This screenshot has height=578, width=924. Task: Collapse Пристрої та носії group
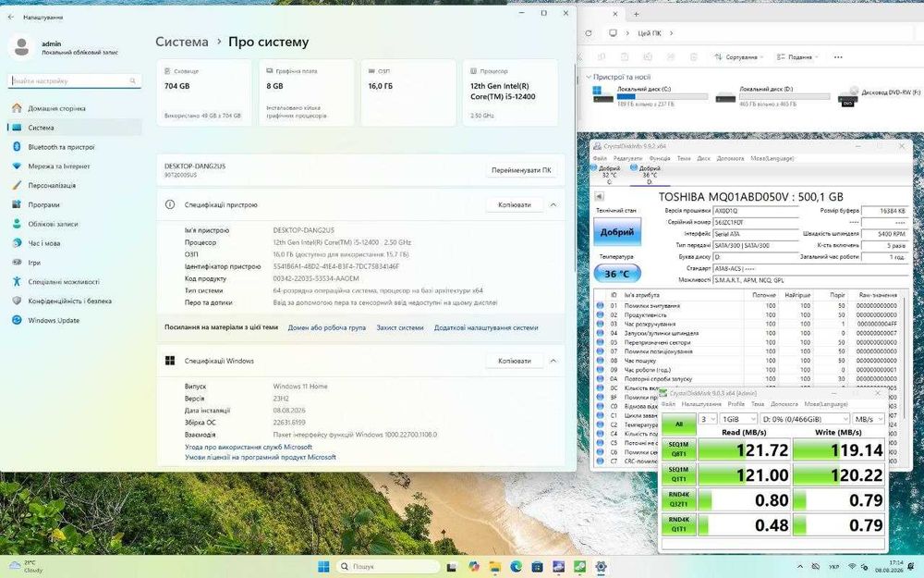pos(588,77)
